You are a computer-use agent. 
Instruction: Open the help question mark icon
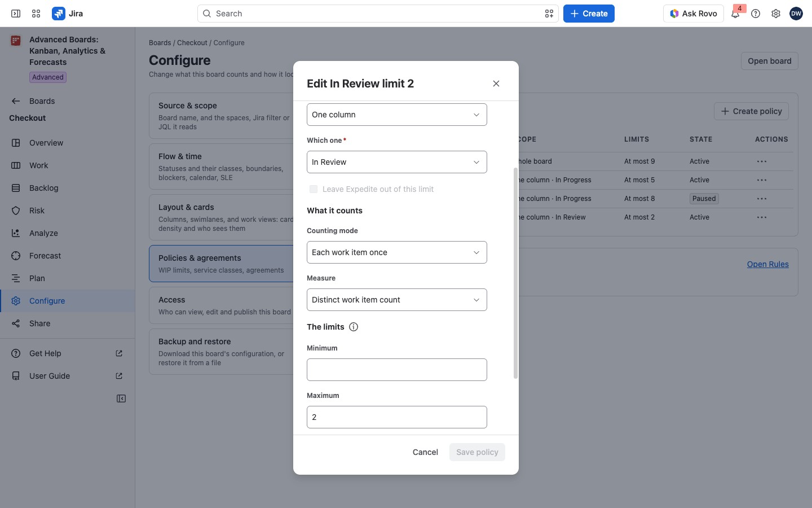tap(756, 14)
